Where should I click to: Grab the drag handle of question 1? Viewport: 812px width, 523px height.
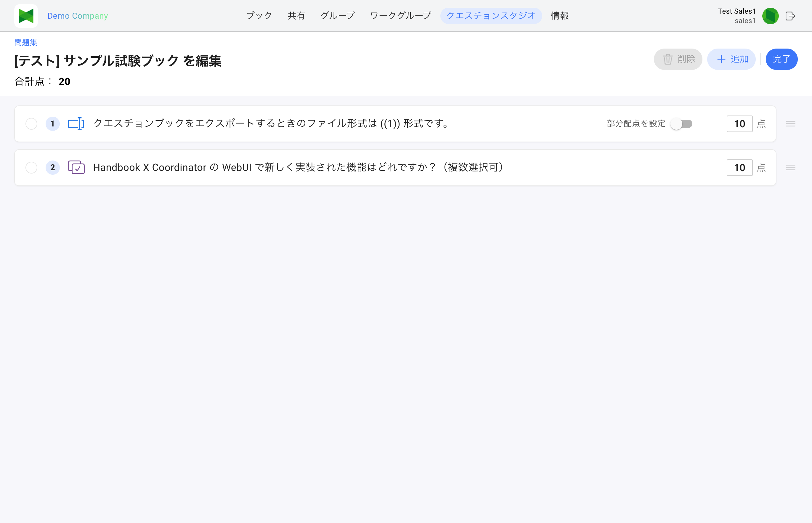(x=791, y=123)
